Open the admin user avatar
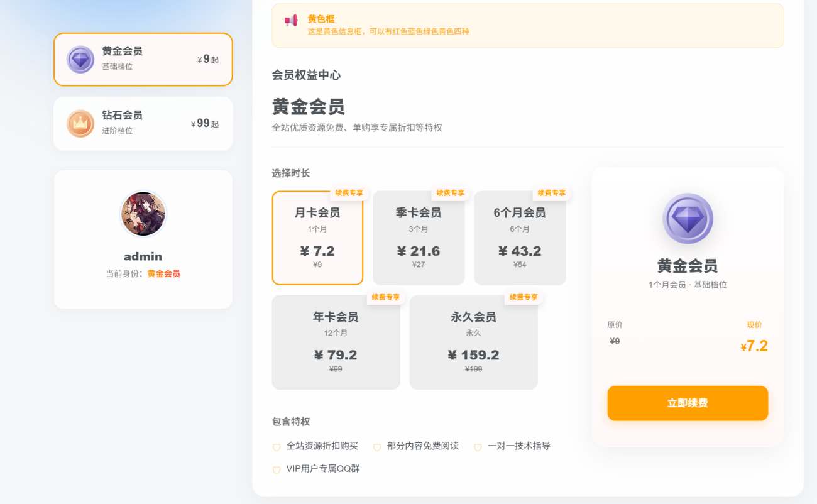Screen dimensions: 817x504 [x=143, y=214]
